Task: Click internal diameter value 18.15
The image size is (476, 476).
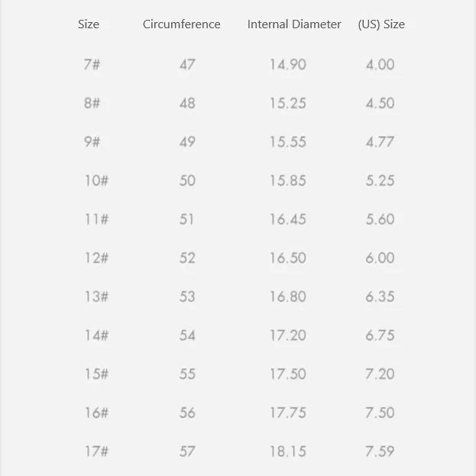Action: click(x=287, y=452)
